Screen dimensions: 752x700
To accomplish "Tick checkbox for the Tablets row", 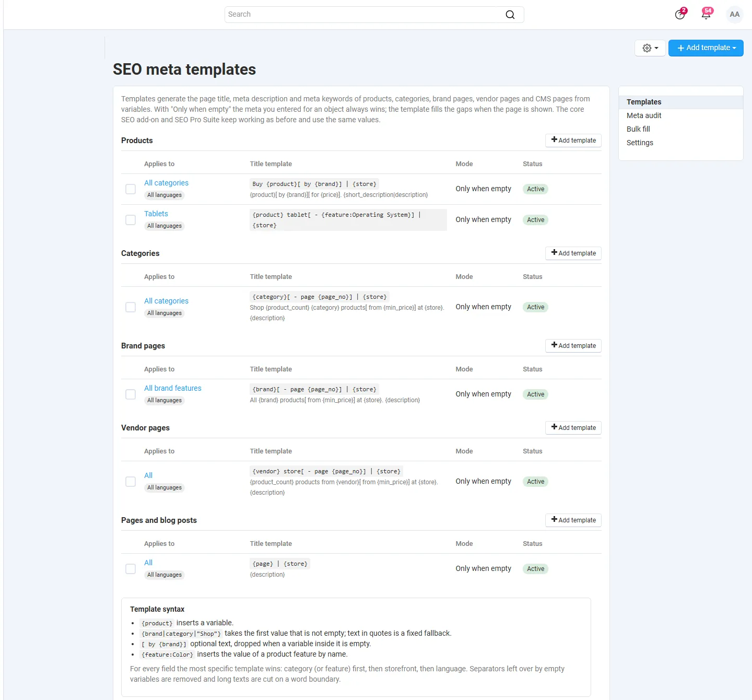I will coord(131,220).
